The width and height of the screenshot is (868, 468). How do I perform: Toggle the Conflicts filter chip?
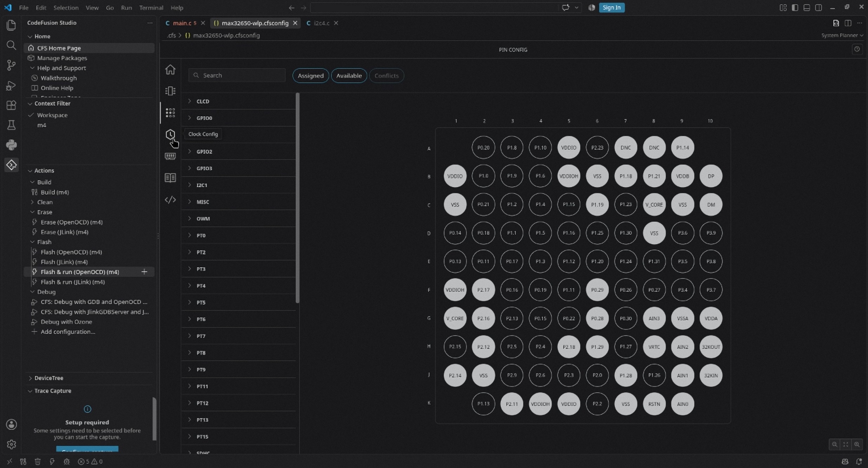(386, 76)
